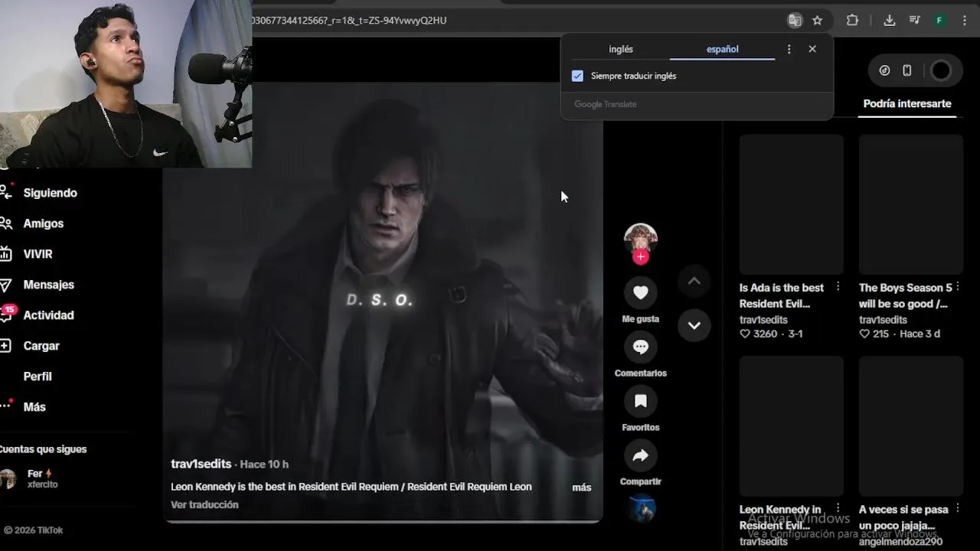Expand the Más sidebar option
980x551 pixels.
coord(34,407)
